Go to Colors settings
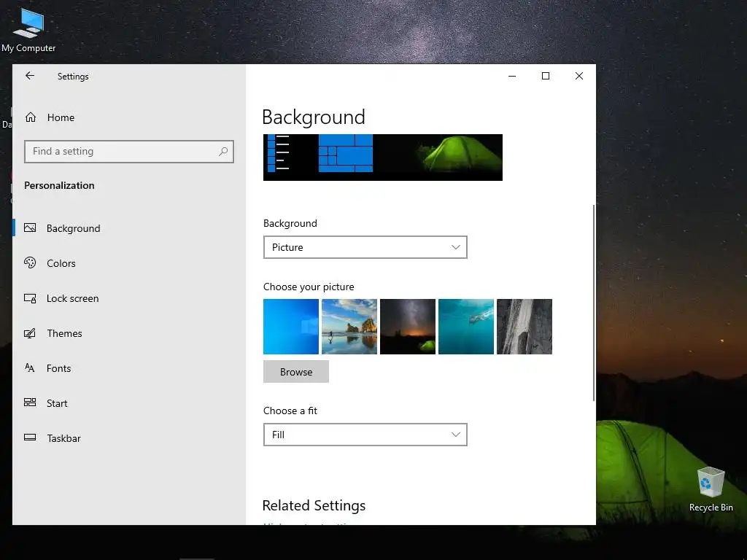747x560 pixels. (128, 262)
